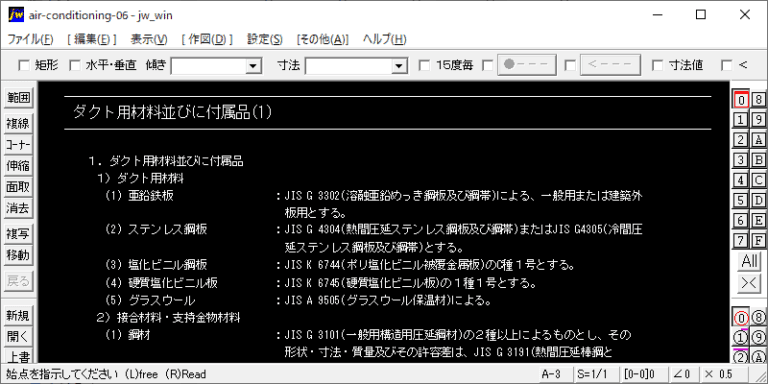This screenshot has height=384, width=768.
Task: Open the 寸法 dimension dropdown
Action: point(400,65)
